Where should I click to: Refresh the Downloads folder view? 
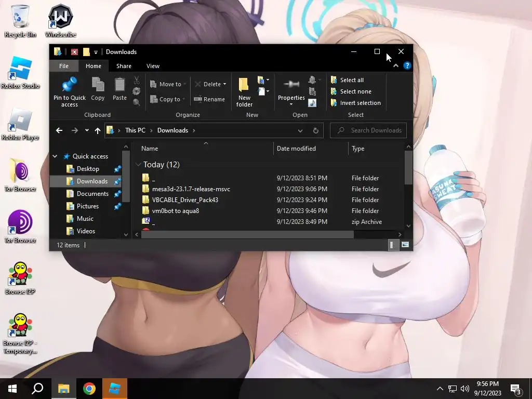[315, 130]
